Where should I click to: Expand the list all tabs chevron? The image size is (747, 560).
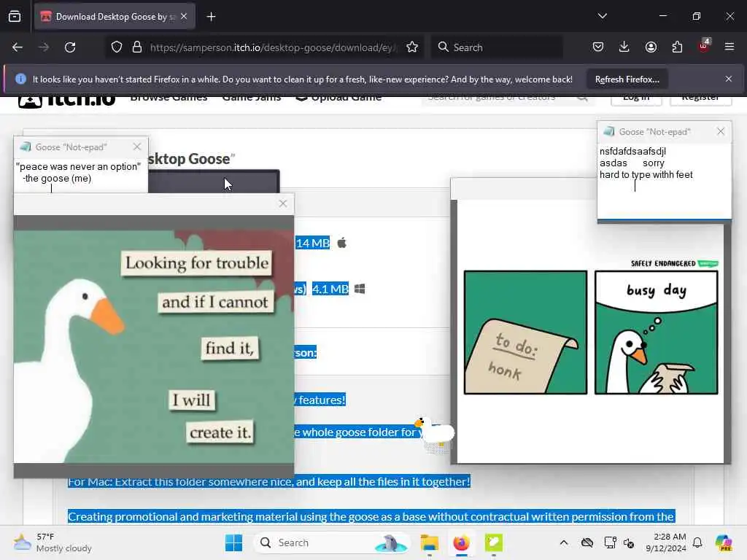(x=602, y=16)
